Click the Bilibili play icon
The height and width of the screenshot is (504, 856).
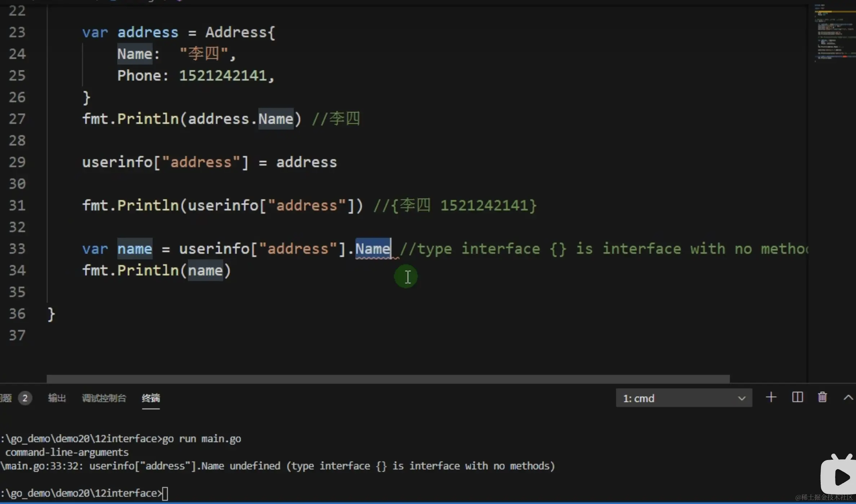point(839,476)
